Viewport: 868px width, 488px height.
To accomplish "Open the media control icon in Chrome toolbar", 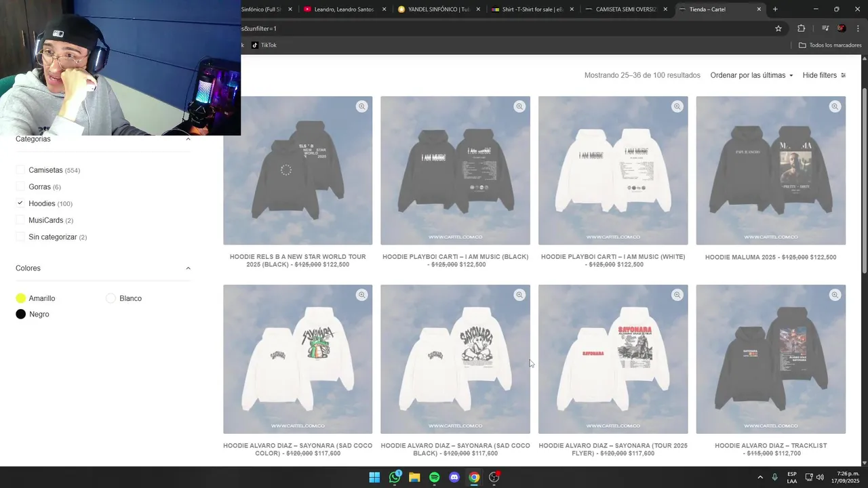I will coord(825,28).
